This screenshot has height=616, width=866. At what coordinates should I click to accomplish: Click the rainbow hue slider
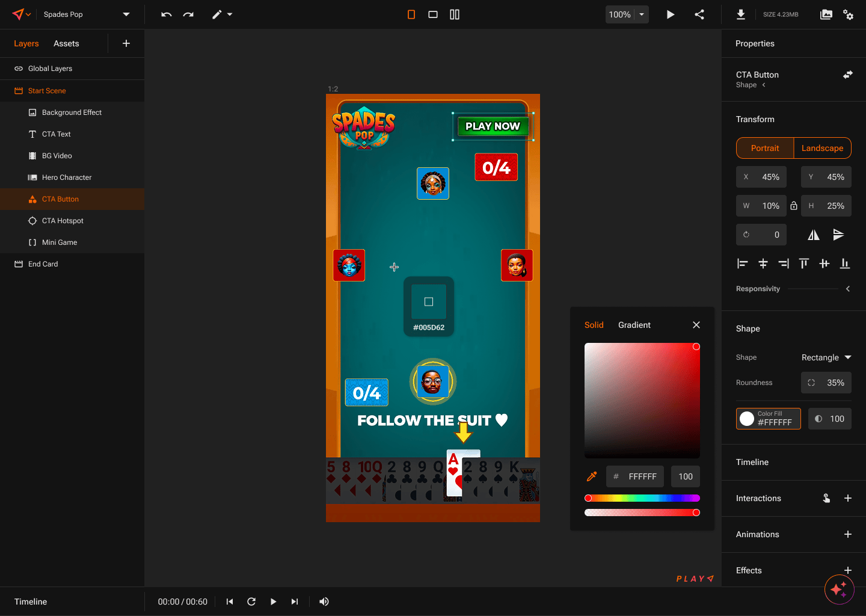pyautogui.click(x=642, y=498)
